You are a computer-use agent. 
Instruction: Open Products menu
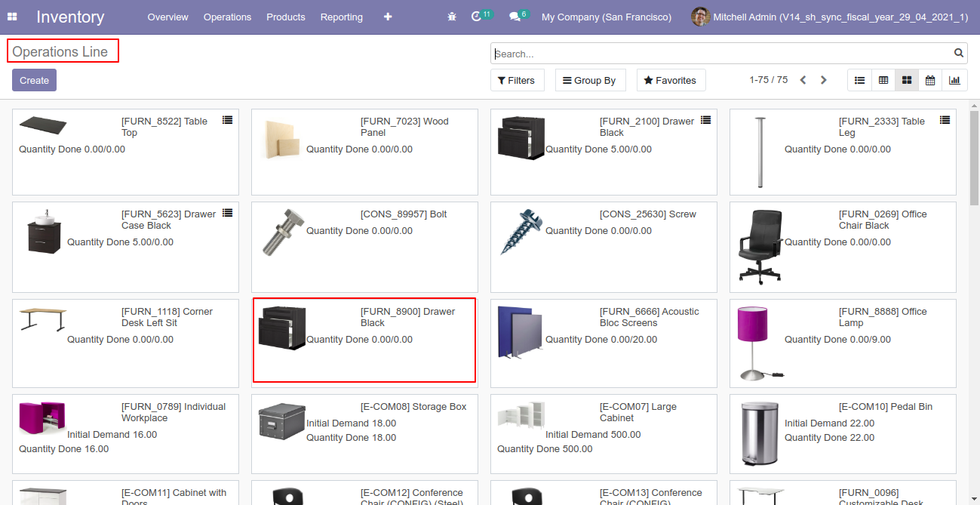coord(286,17)
